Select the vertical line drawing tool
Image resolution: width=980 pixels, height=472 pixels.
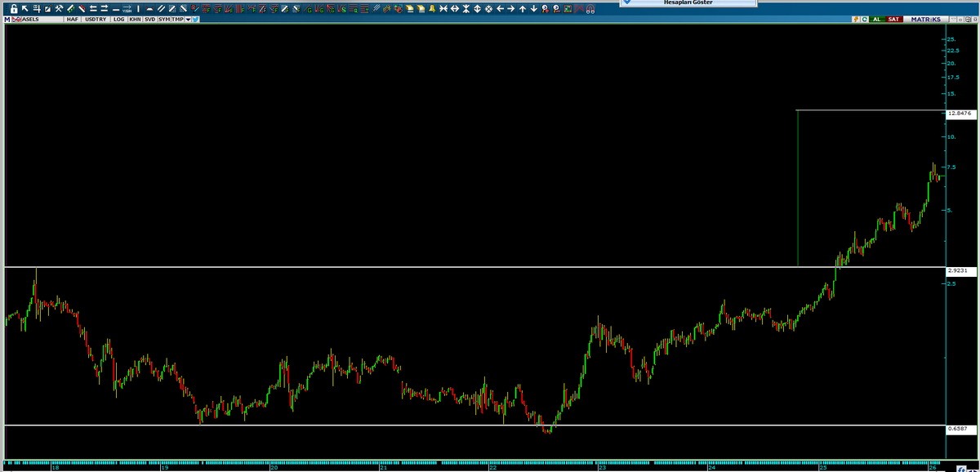point(138,9)
